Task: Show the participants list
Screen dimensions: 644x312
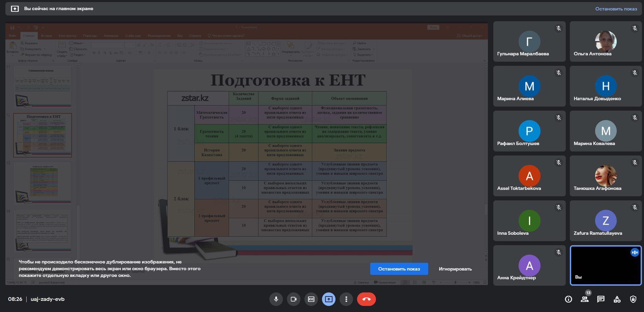Action: click(585, 299)
